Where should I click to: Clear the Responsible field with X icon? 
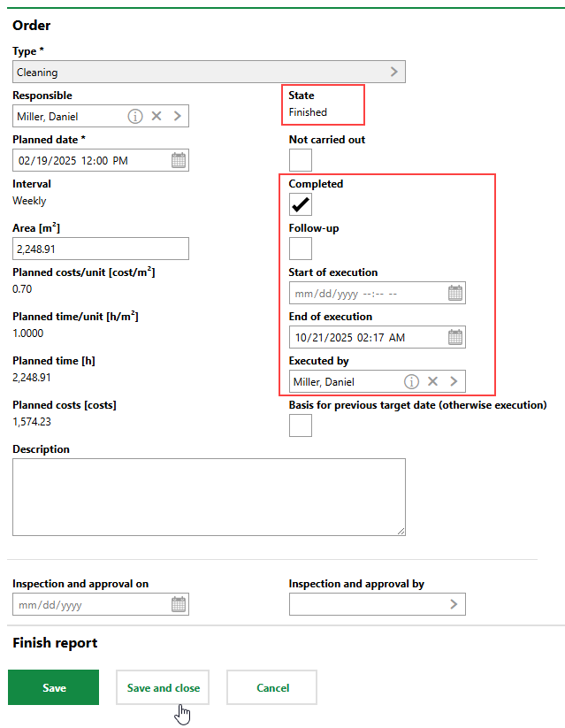157,116
